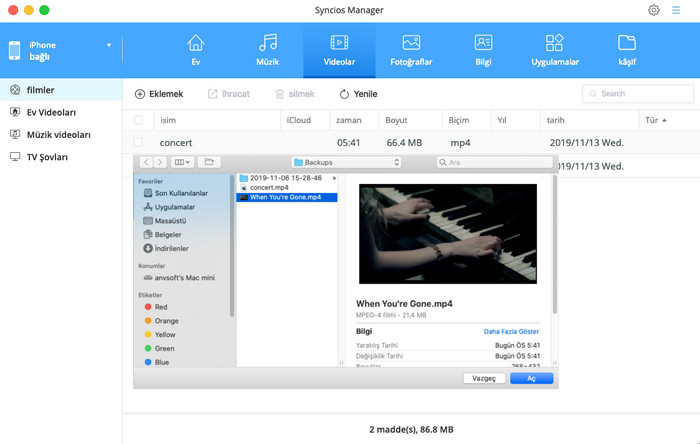The image size is (700, 444).
Task: Click Daha Fazla Göster link
Action: pyautogui.click(x=511, y=332)
